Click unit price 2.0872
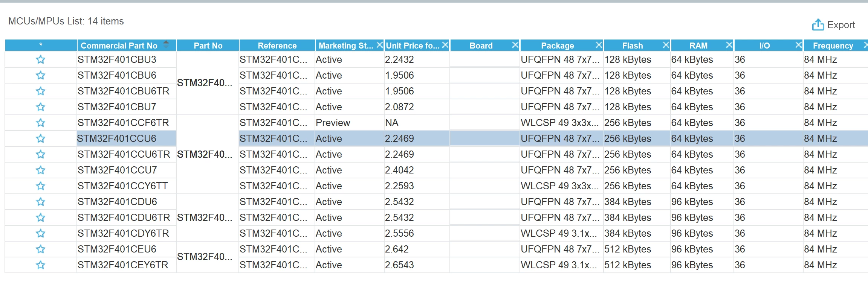868x286 pixels. 399,107
